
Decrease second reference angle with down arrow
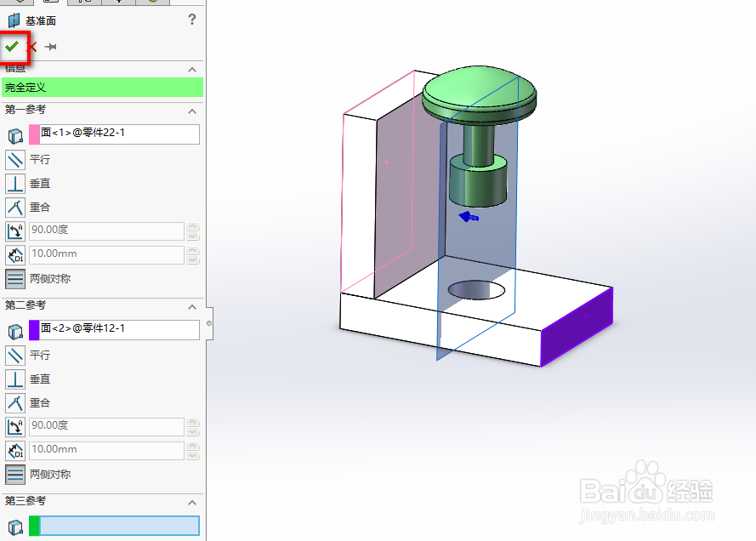point(193,431)
